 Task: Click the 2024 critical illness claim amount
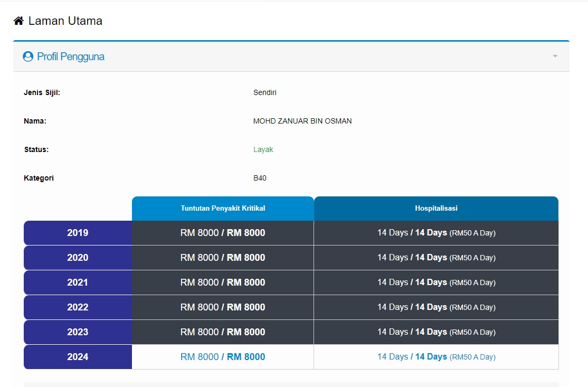pos(223,356)
